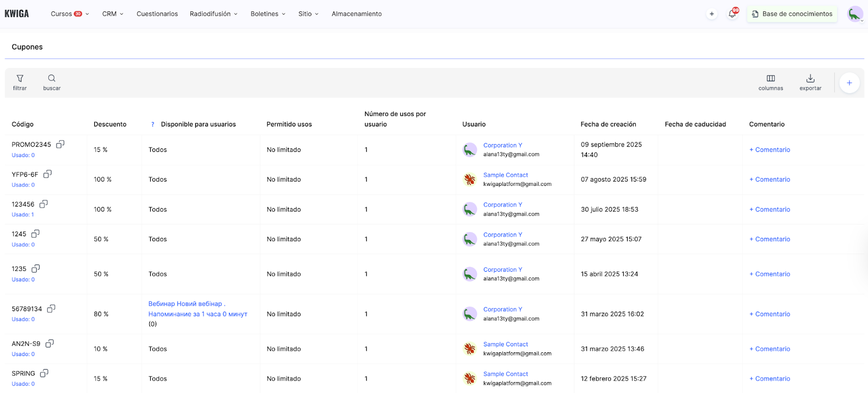Show help for Disponible para usuarios

[152, 125]
